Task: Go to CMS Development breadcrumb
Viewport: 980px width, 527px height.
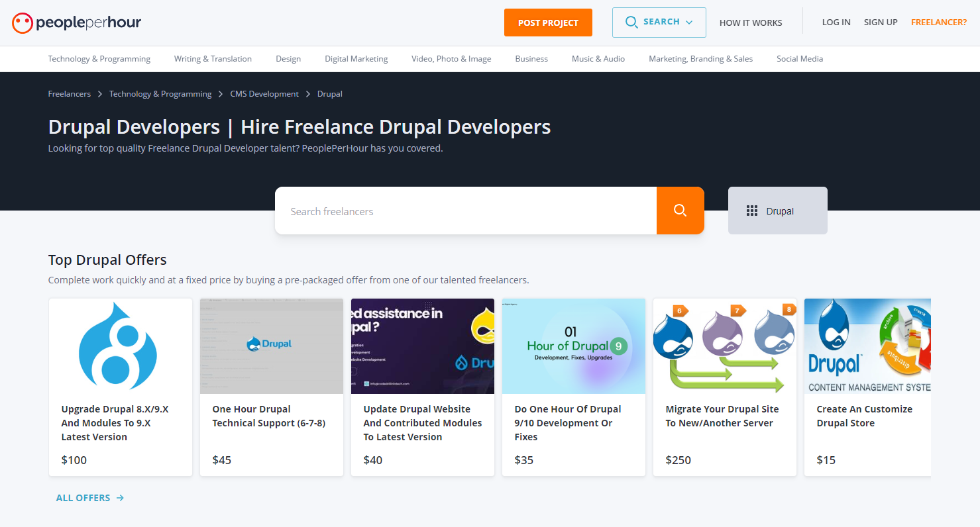Action: [x=264, y=94]
